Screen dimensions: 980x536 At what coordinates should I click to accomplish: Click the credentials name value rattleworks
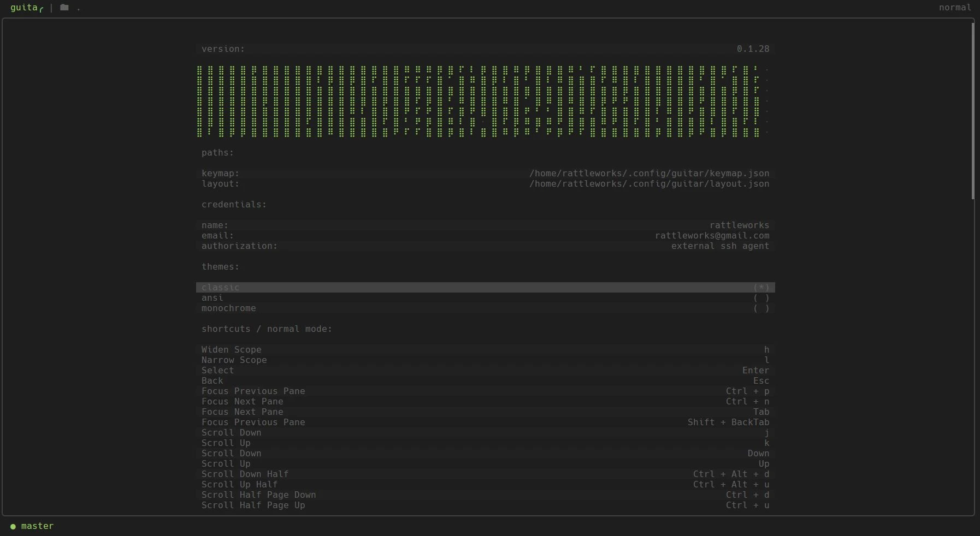[739, 225]
